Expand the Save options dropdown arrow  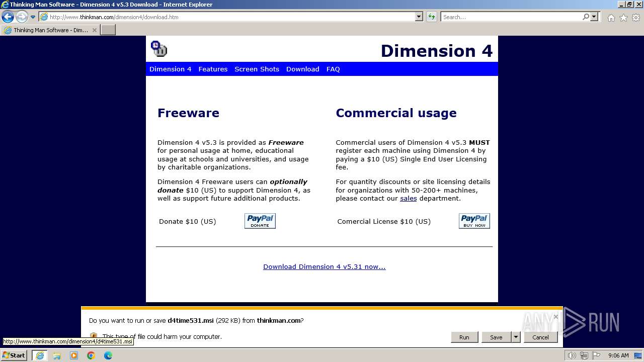click(x=516, y=337)
